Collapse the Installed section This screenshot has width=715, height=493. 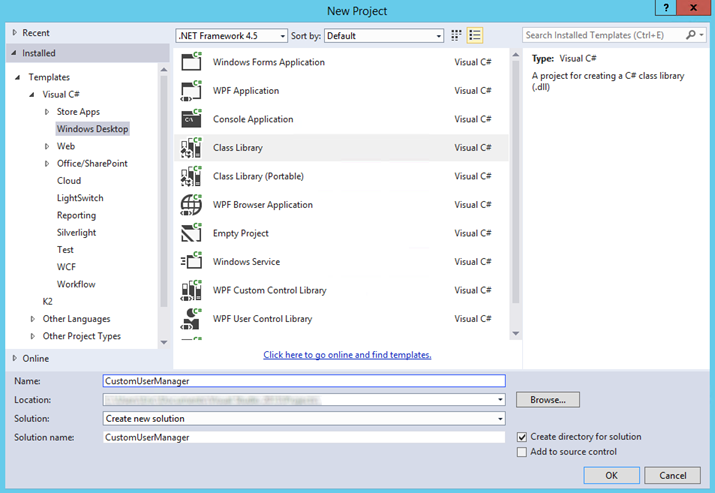14,53
